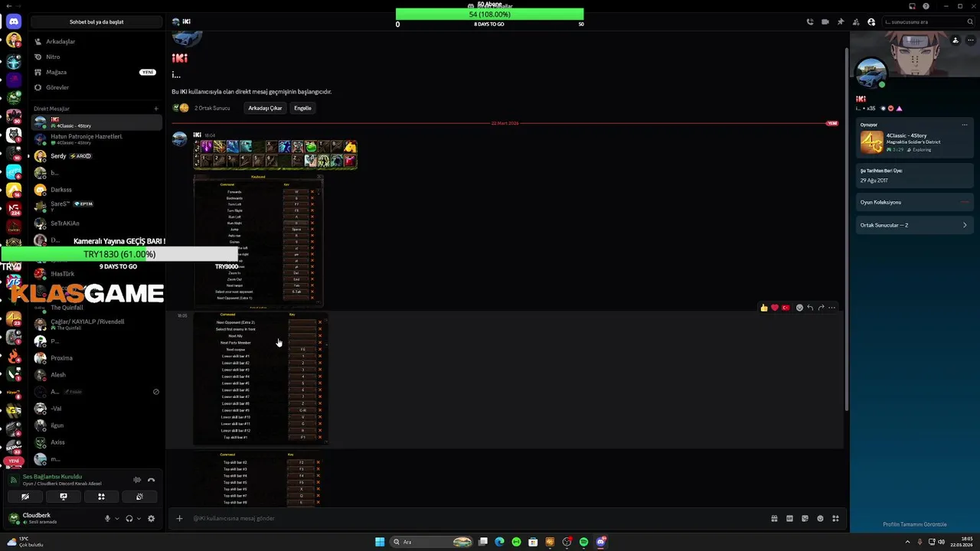Open Discord home direct messages icon

(x=14, y=22)
